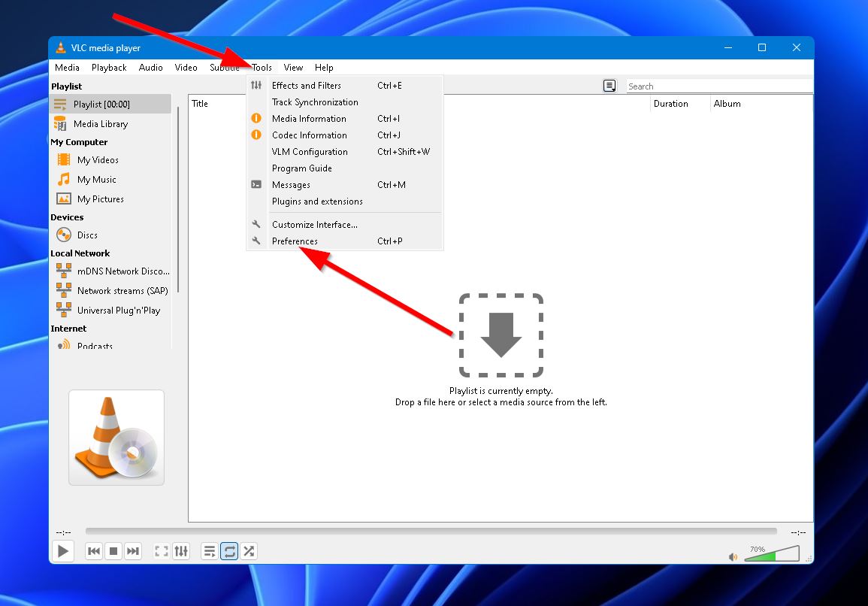Viewport: 868px width, 606px height.
Task: Sort by Album column header
Action: [761, 104]
